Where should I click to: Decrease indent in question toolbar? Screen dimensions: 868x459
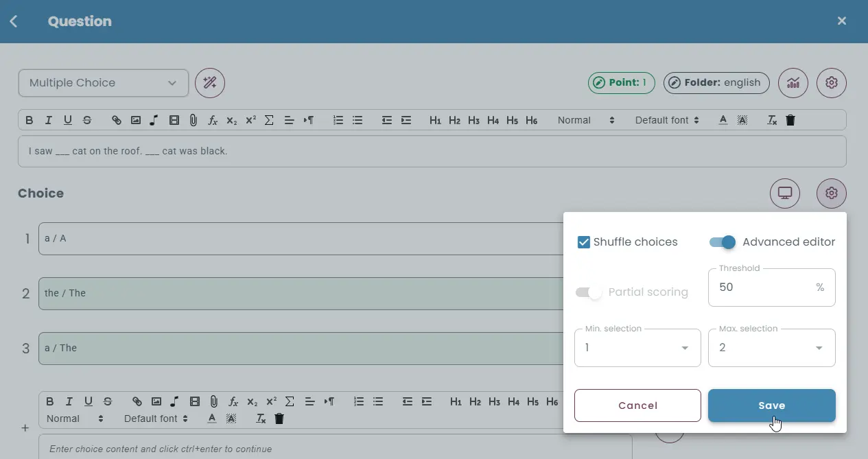[387, 120]
